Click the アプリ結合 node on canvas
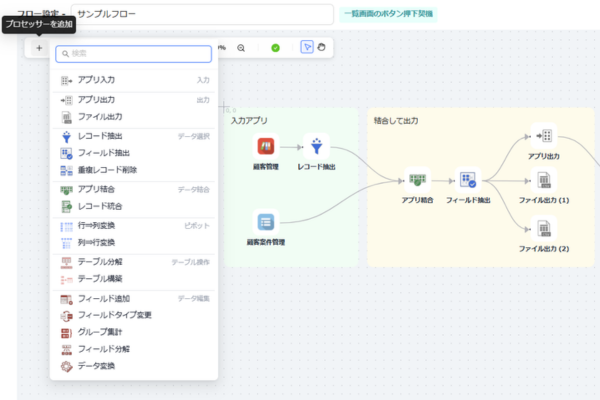 [x=417, y=180]
